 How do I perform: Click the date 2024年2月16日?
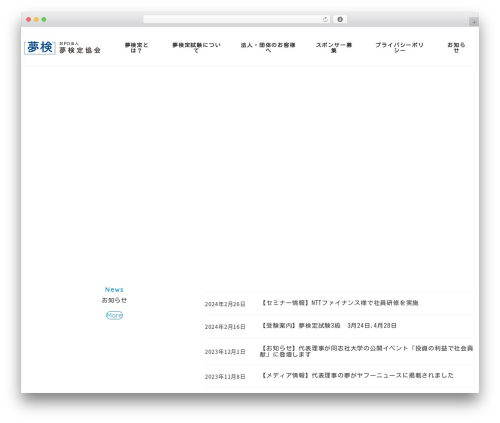coord(225,327)
